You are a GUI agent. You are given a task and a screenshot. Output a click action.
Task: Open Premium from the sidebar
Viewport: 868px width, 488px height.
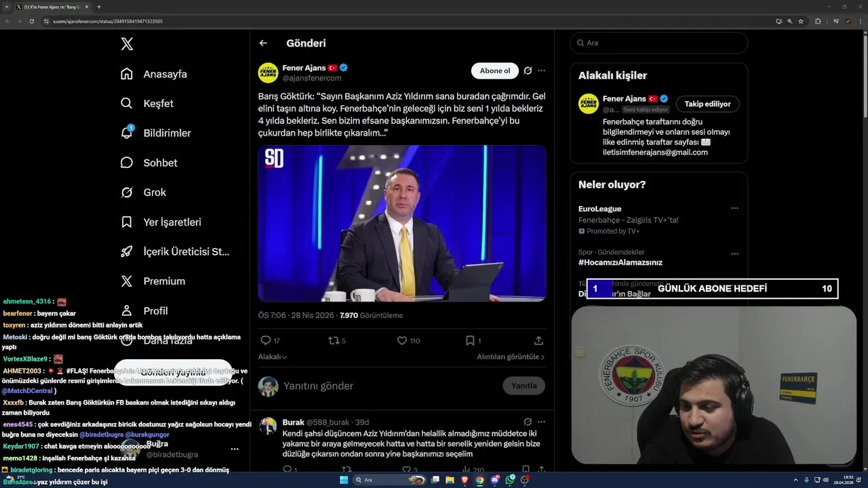coord(153,281)
